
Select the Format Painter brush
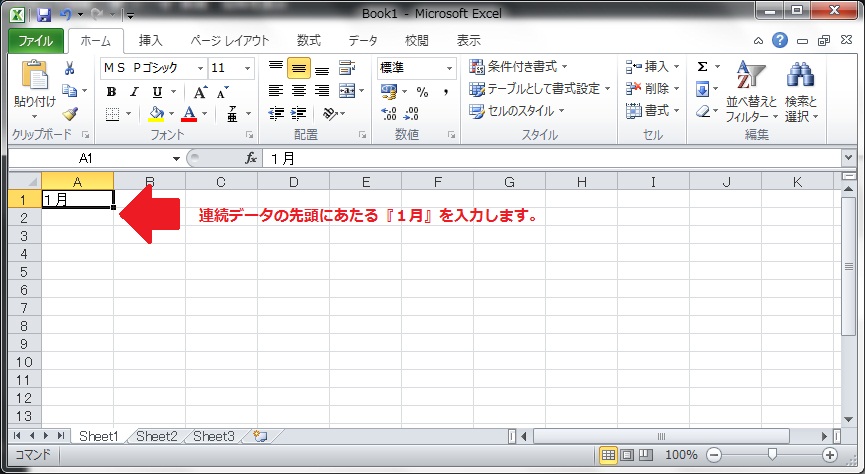(70, 114)
